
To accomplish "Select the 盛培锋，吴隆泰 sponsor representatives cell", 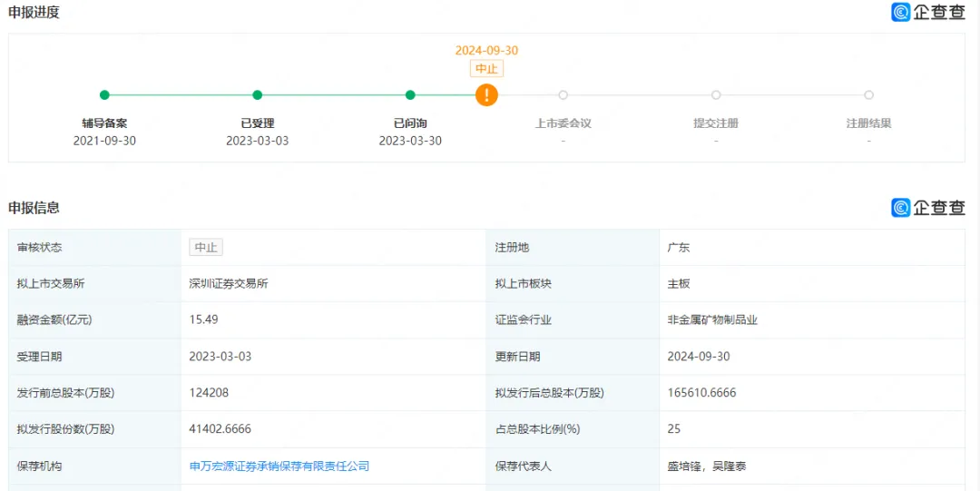I will pyautogui.click(x=706, y=466).
